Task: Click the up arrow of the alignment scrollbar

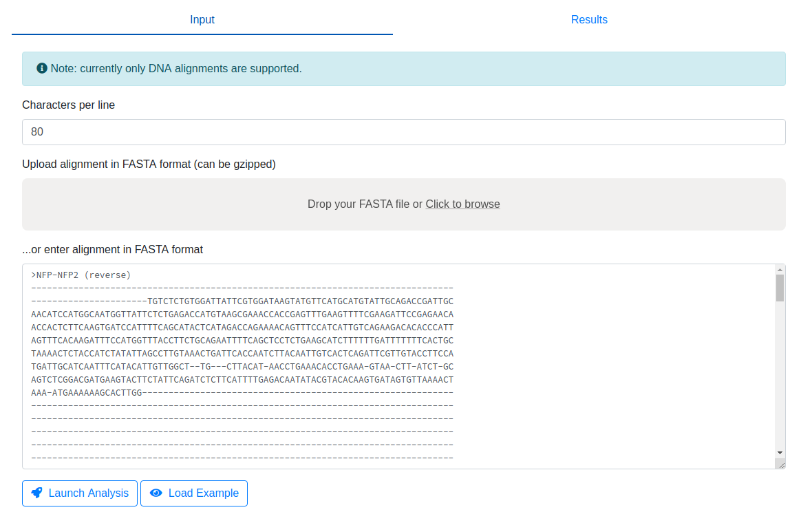Action: (780, 269)
